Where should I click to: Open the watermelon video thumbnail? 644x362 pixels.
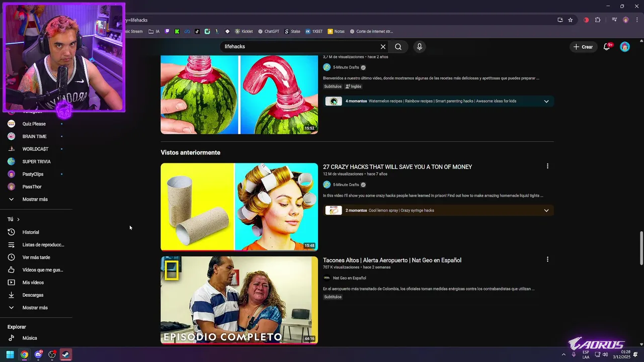239,95
